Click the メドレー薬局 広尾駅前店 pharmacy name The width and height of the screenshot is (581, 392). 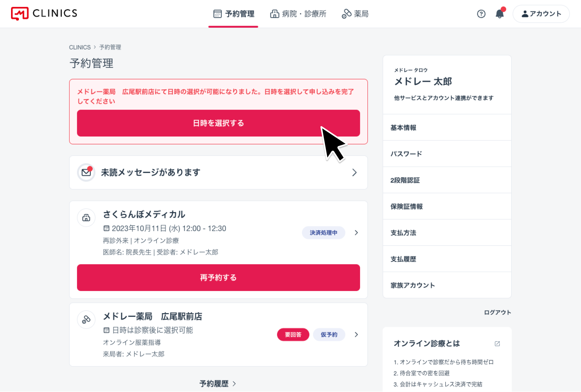coord(153,316)
